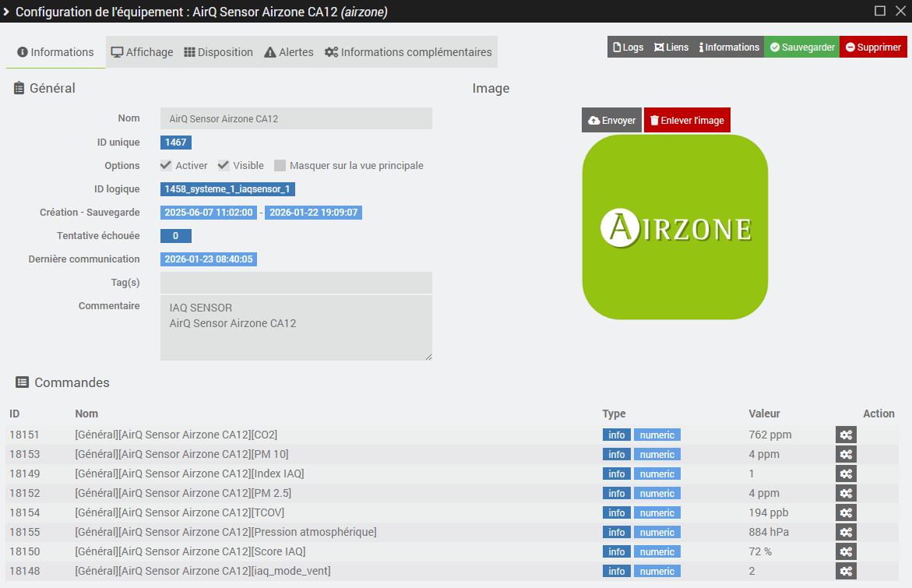Select the iaq_mode_vent command name
Screen dimensions: 912x588
click(x=203, y=571)
